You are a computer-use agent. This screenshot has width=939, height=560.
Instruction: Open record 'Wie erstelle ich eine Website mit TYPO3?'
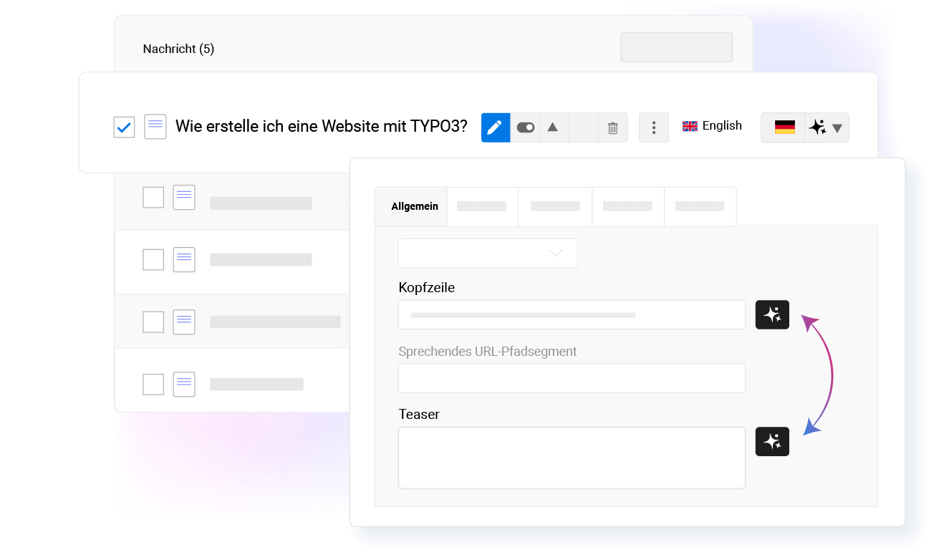tap(322, 127)
